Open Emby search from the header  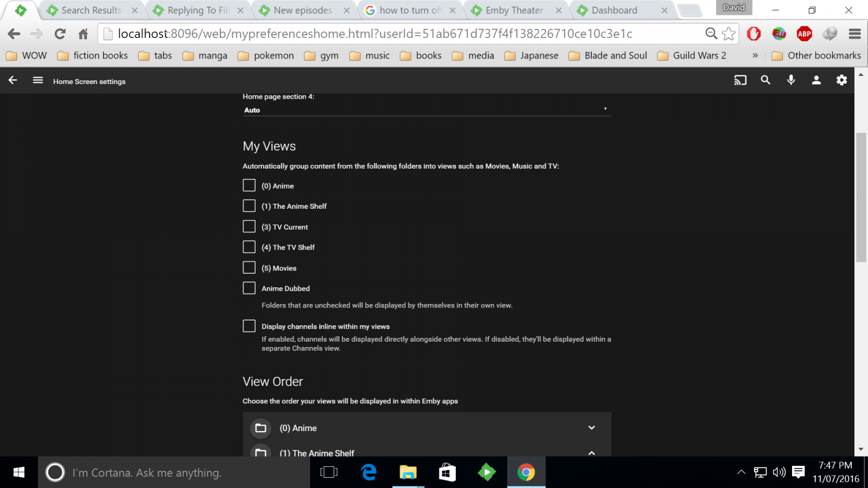pyautogui.click(x=765, y=80)
